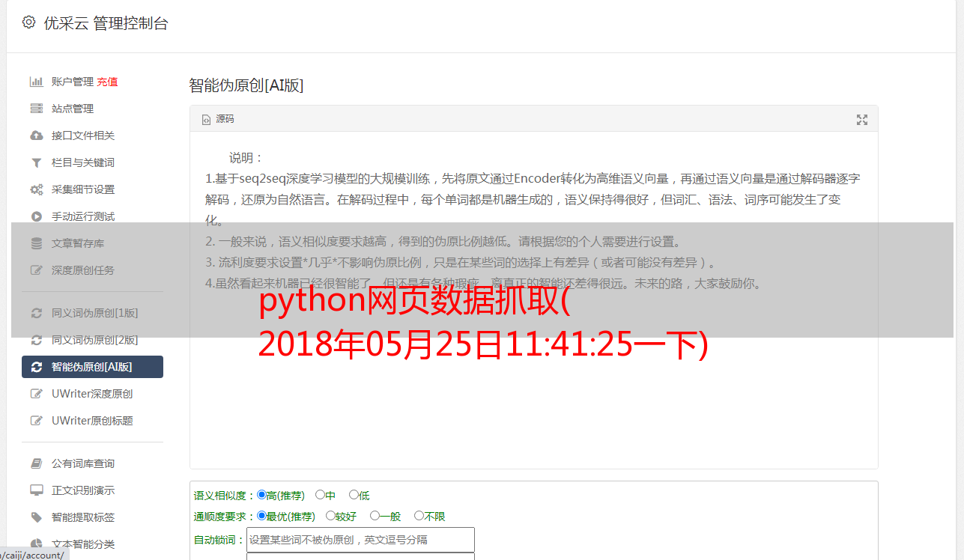Toggle the editor fullscreen expand icon
This screenshot has width=964, height=560.
[x=862, y=120]
